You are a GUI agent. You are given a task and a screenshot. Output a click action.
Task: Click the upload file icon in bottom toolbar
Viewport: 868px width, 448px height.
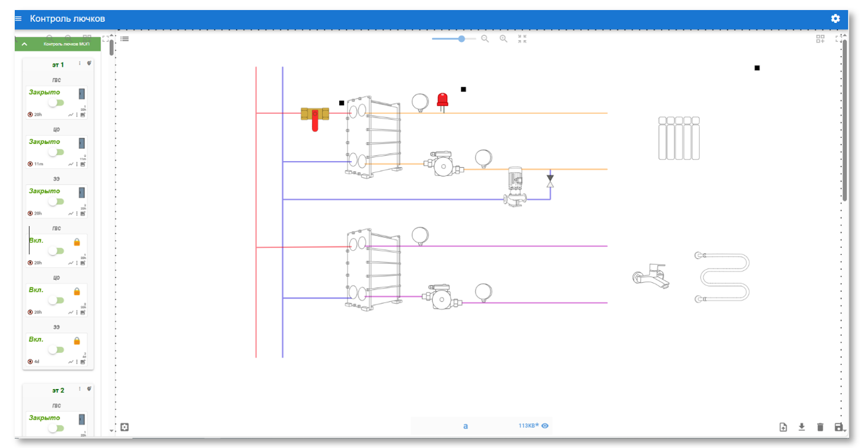[783, 427]
